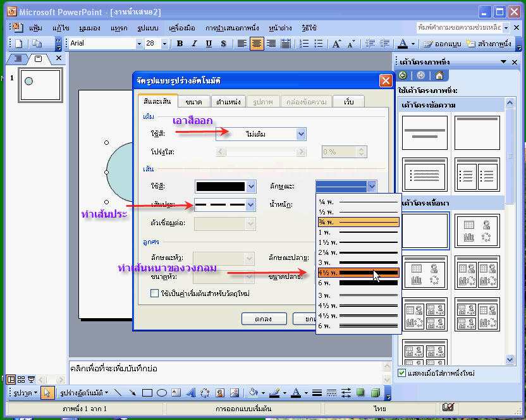This screenshot has height=420, width=526.
Task: Click the Line Style icon in the drawing toolbar
Action: pos(317,392)
